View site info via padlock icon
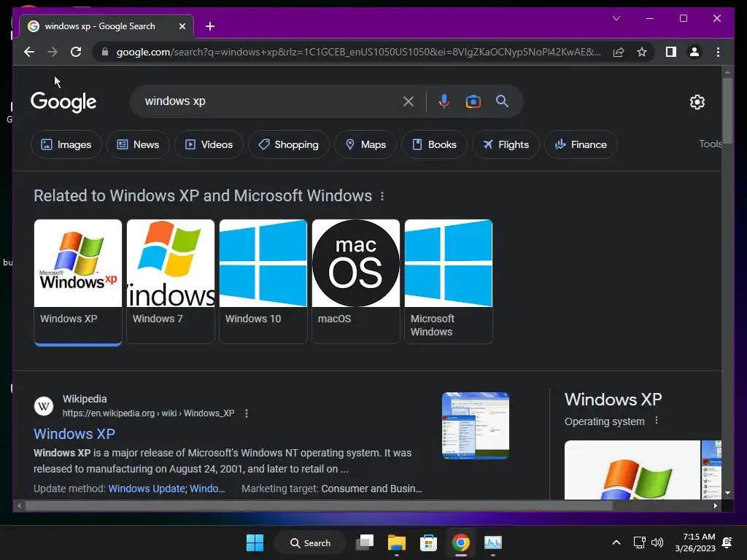This screenshot has width=747, height=560. (x=105, y=52)
